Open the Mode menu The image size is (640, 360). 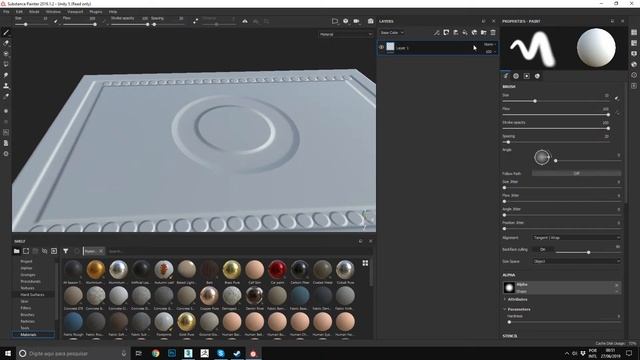pyautogui.click(x=34, y=12)
